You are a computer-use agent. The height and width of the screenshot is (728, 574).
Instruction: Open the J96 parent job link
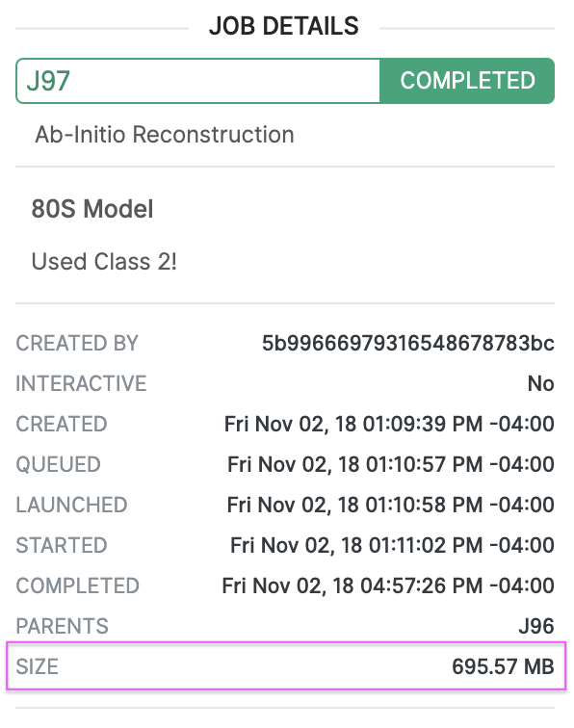pyautogui.click(x=536, y=626)
